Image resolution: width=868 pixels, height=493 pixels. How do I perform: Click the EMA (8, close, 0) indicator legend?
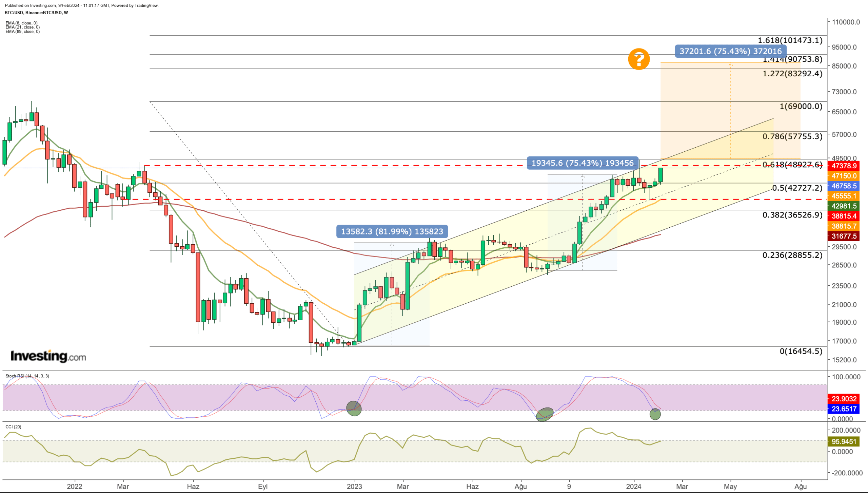pyautogui.click(x=21, y=23)
